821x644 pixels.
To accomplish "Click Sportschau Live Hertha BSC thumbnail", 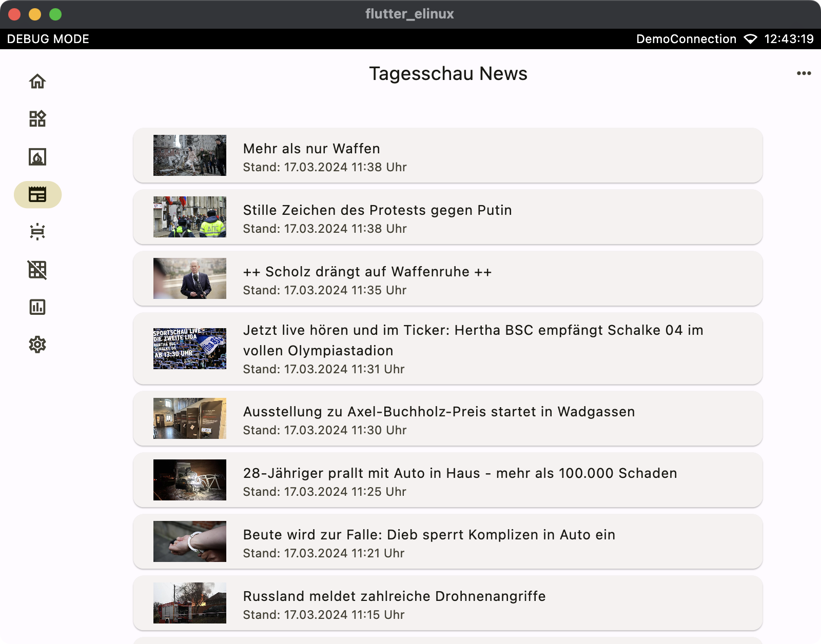I will pyautogui.click(x=190, y=349).
